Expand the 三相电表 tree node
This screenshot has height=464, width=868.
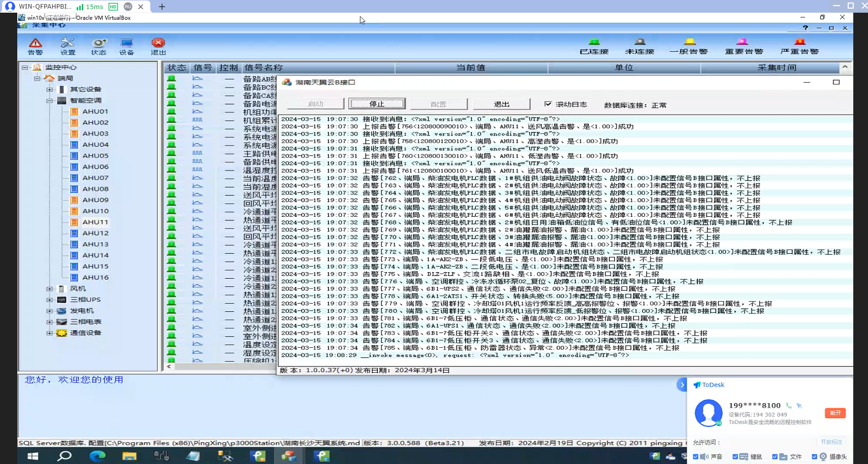coord(50,322)
